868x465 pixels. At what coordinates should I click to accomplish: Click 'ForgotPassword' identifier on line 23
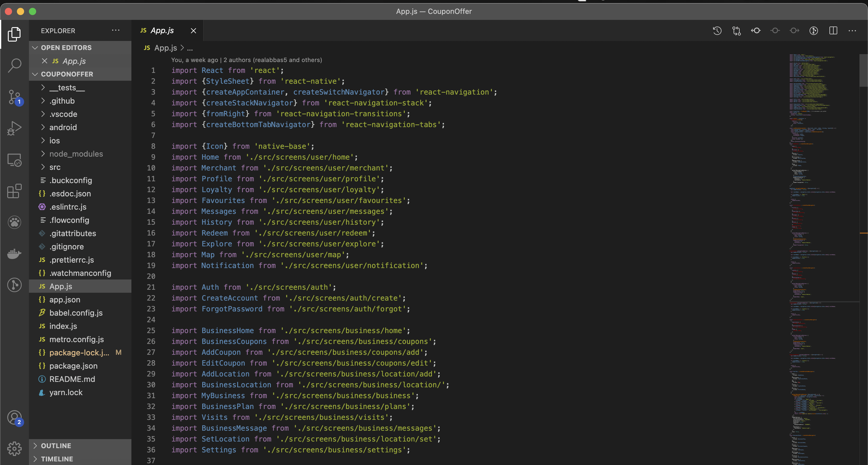pyautogui.click(x=232, y=309)
